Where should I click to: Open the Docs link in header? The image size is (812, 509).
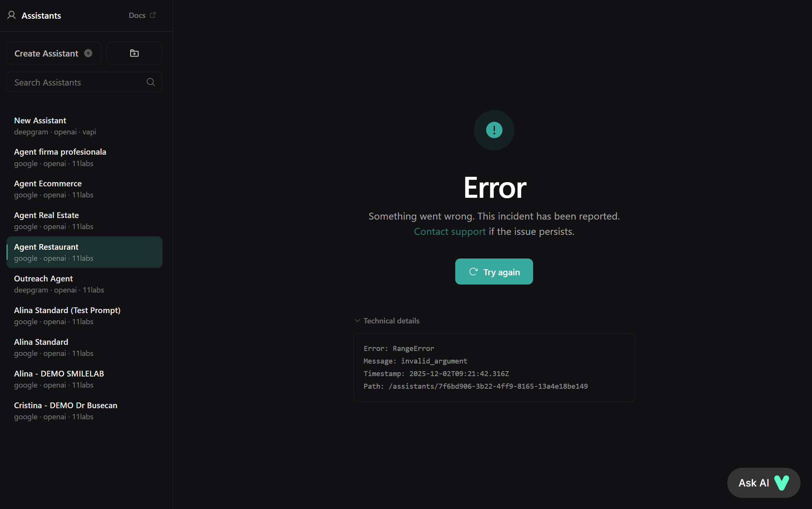[x=137, y=15]
